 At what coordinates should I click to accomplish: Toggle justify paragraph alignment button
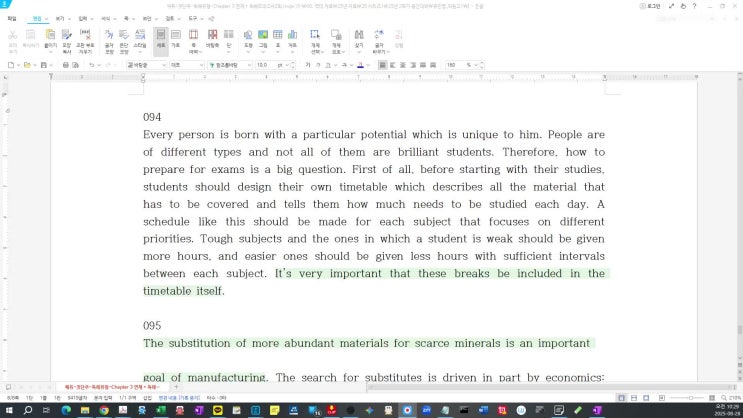pyautogui.click(x=382, y=65)
